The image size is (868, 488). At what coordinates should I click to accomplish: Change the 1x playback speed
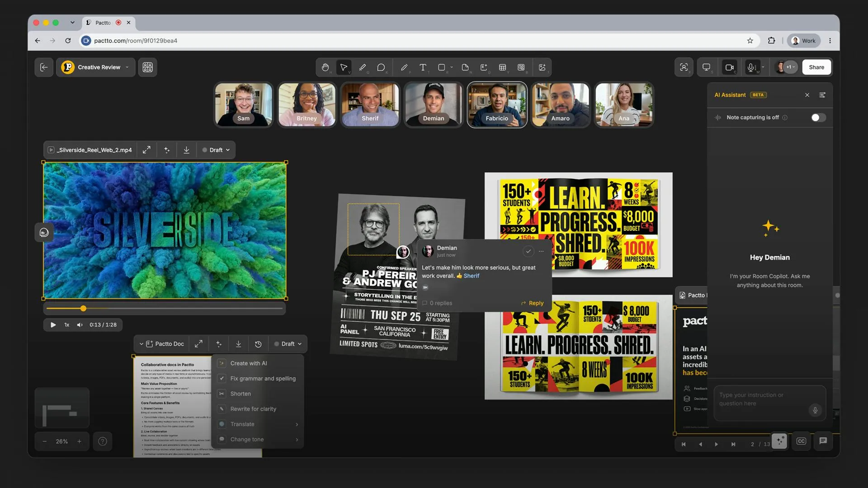pos(66,325)
